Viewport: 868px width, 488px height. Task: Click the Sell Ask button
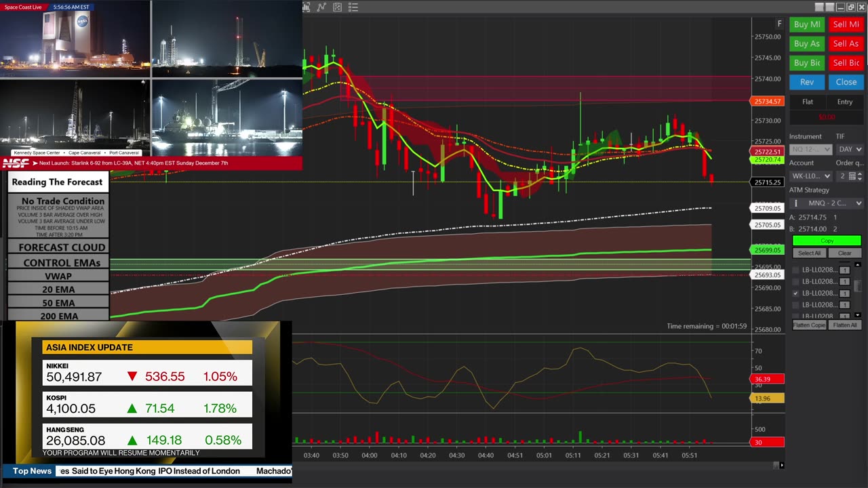846,43
